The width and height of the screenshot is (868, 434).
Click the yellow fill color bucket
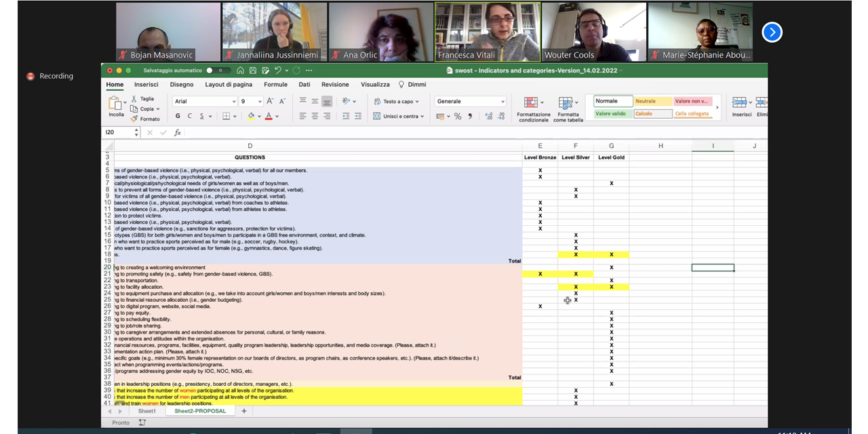coord(251,117)
